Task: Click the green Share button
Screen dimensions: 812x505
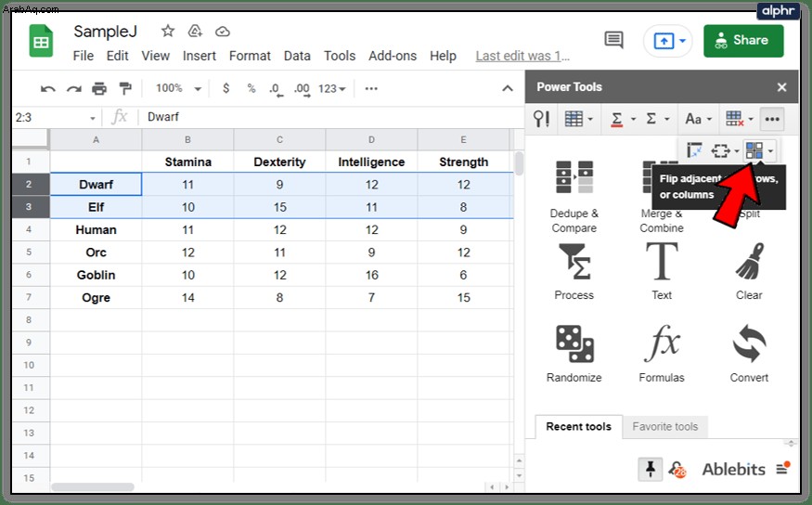Action: (x=743, y=41)
